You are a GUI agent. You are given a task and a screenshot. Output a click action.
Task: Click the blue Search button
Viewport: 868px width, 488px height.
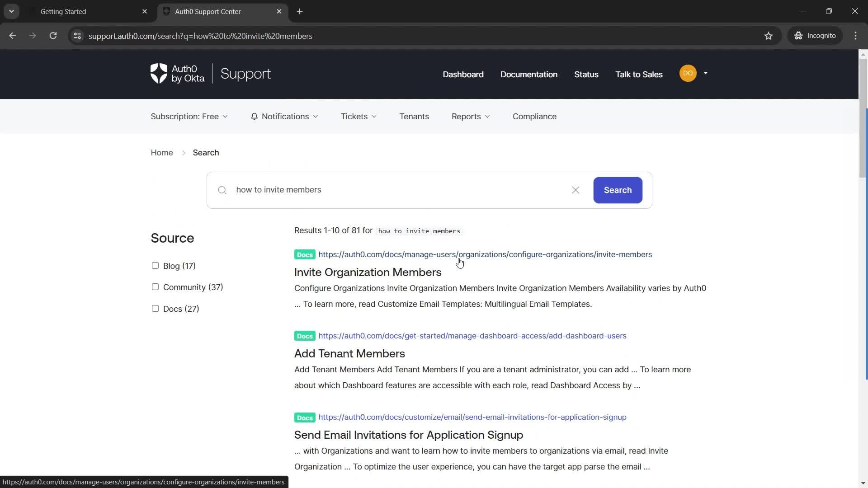[x=618, y=190]
